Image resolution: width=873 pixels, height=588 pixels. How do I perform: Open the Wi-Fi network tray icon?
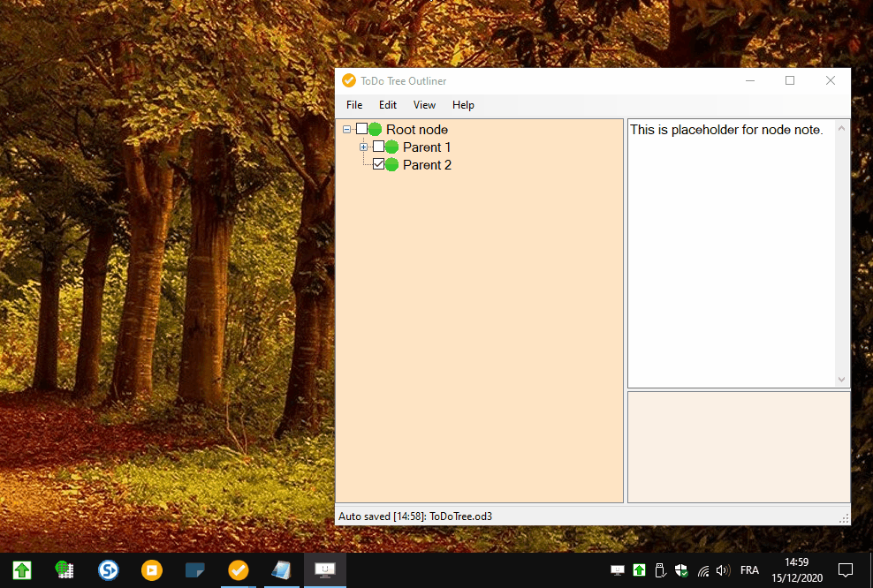point(703,570)
